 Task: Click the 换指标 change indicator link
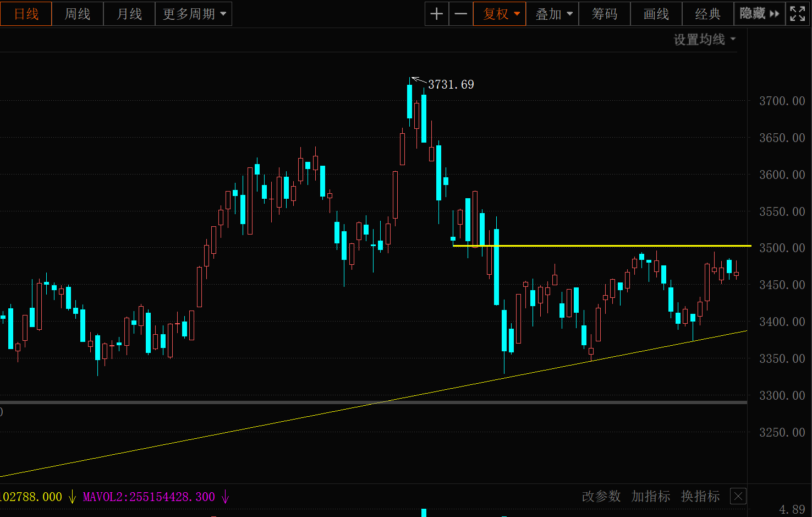tap(700, 497)
